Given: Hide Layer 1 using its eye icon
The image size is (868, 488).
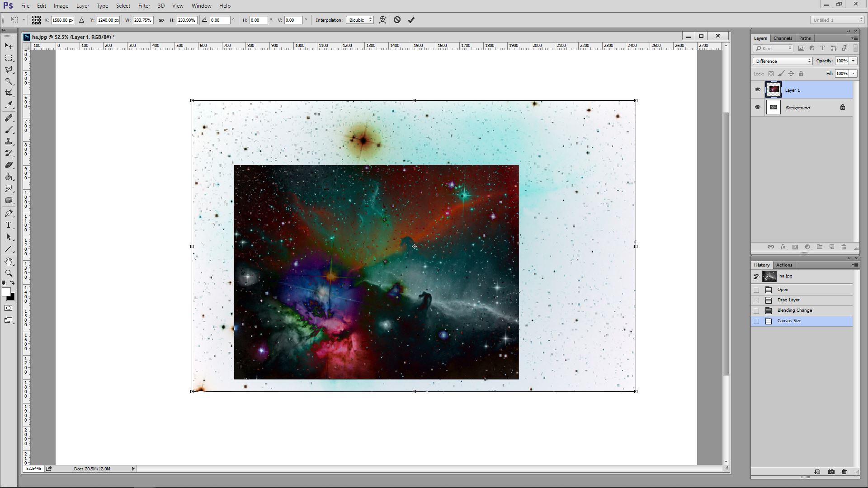Looking at the screenshot, I should [x=758, y=89].
